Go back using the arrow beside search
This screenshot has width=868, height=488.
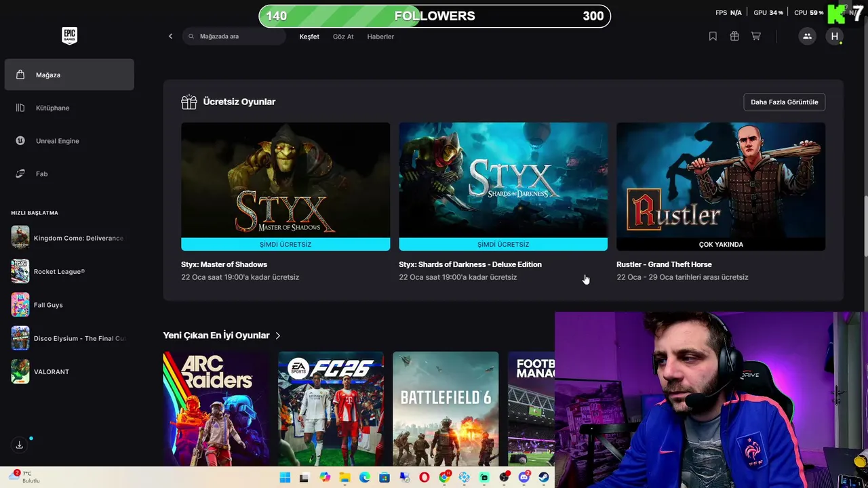click(170, 37)
